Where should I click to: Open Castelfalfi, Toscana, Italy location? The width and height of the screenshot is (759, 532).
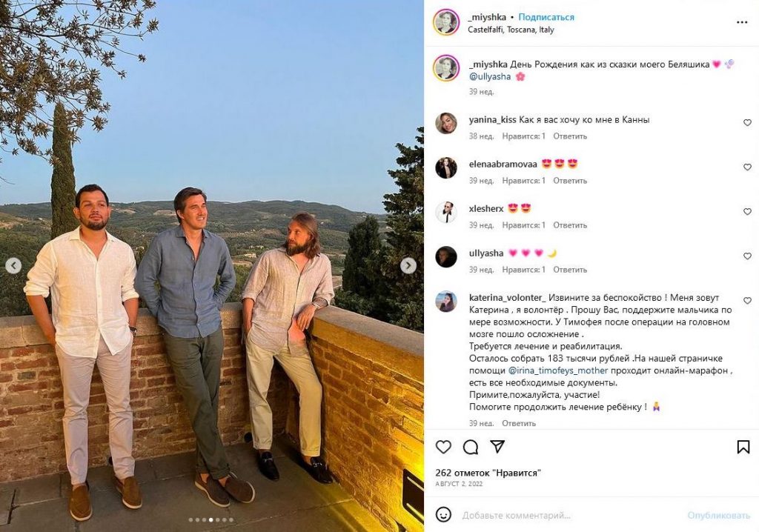point(511,30)
